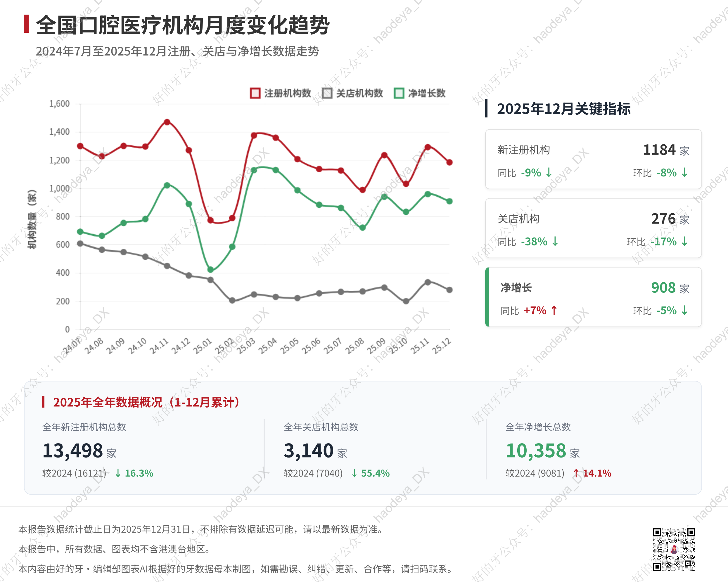Select the 净增长 908 indicator card
This screenshot has height=582, width=728.
tap(593, 297)
